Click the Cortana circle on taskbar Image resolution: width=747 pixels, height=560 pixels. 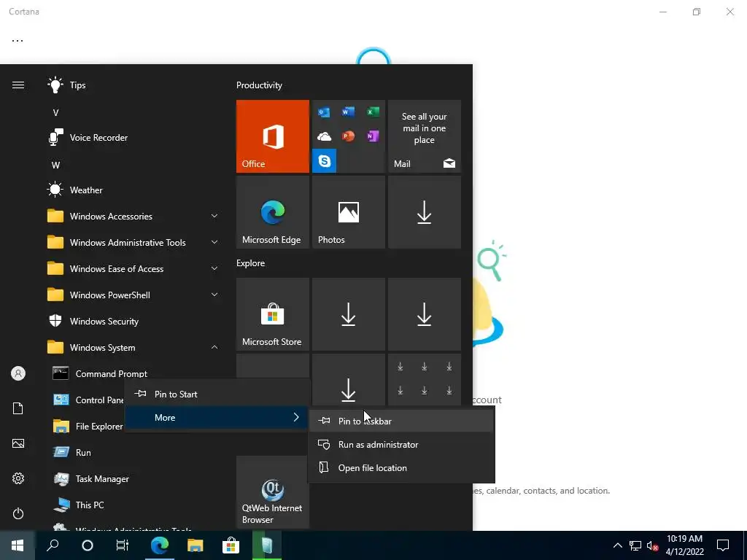click(88, 545)
